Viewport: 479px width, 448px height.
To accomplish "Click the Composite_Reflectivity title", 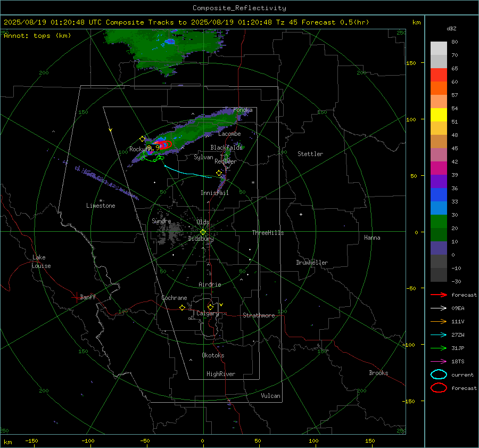I will point(239,8).
